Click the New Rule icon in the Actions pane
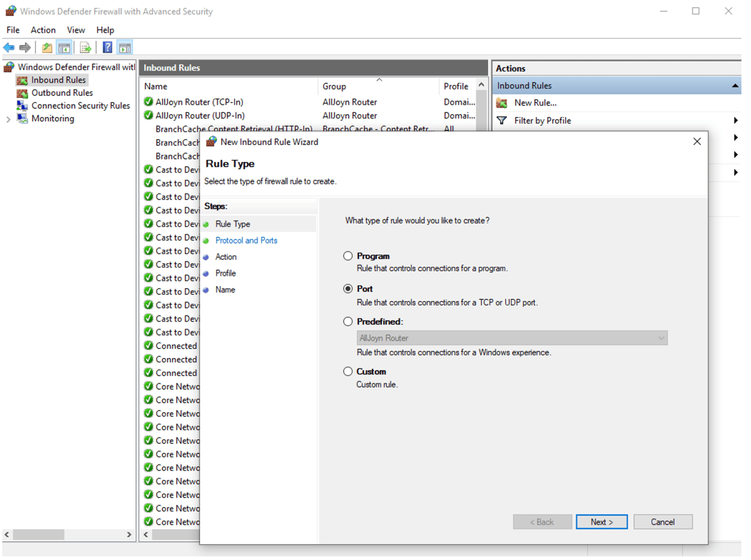The image size is (751, 560). [x=502, y=103]
